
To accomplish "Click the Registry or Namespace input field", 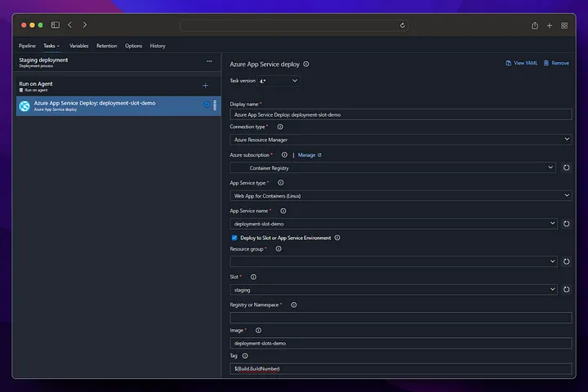I will [x=400, y=318].
